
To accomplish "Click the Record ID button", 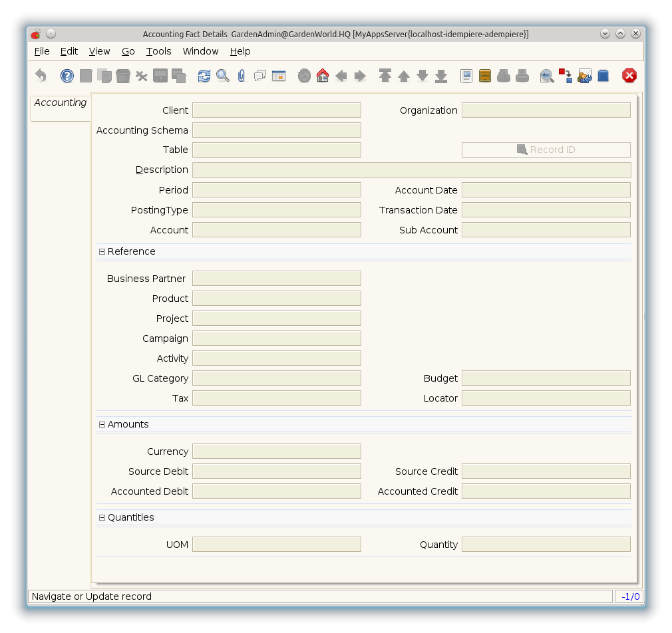I will (546, 150).
